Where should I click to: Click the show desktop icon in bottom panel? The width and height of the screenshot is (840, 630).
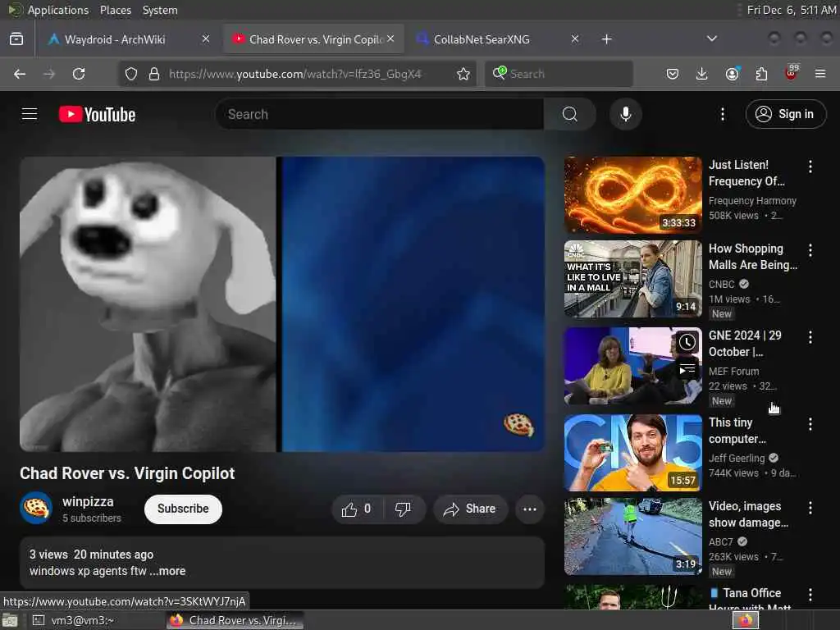[9, 620]
